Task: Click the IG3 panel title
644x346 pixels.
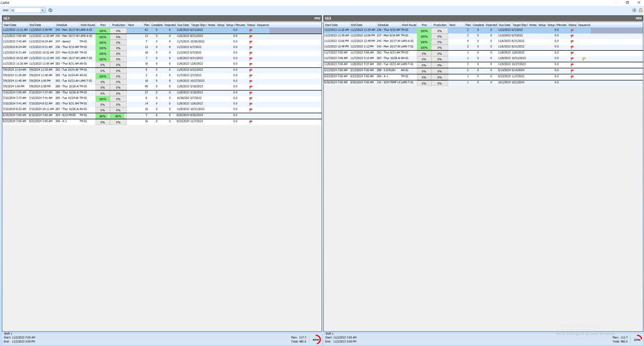Action: [x=328, y=19]
